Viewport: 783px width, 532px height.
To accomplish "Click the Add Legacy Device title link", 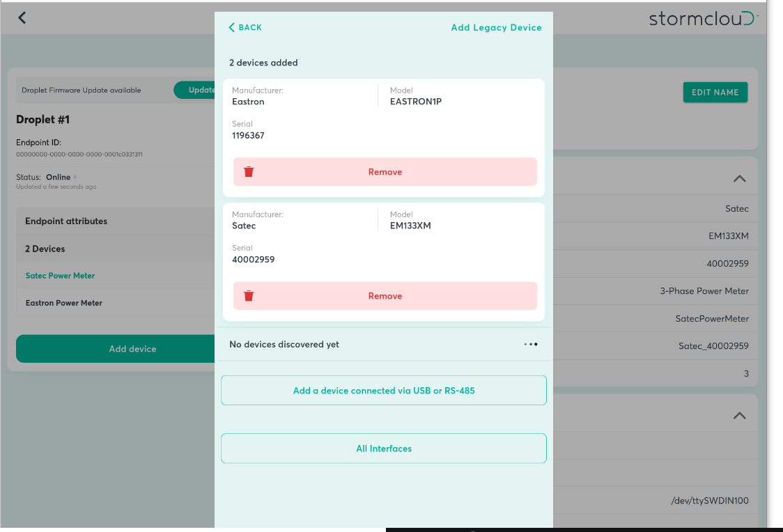I will [x=497, y=27].
